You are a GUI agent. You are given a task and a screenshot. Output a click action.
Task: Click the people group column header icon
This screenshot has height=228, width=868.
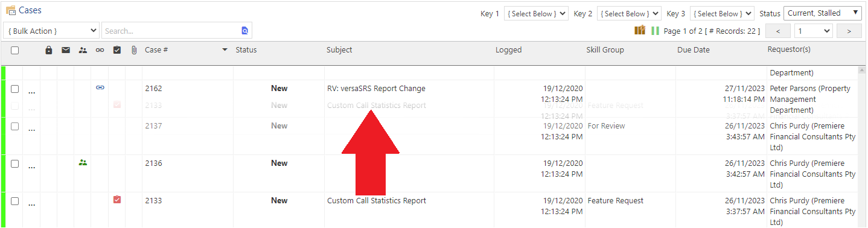click(x=83, y=50)
